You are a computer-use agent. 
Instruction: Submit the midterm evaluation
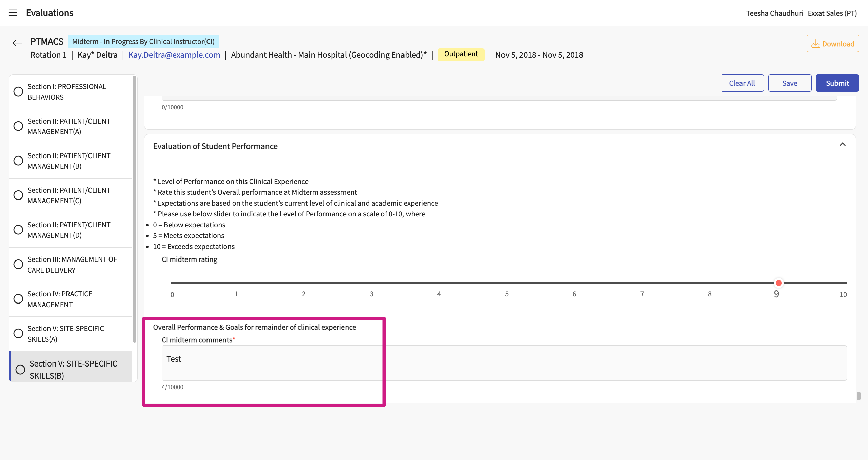(837, 83)
